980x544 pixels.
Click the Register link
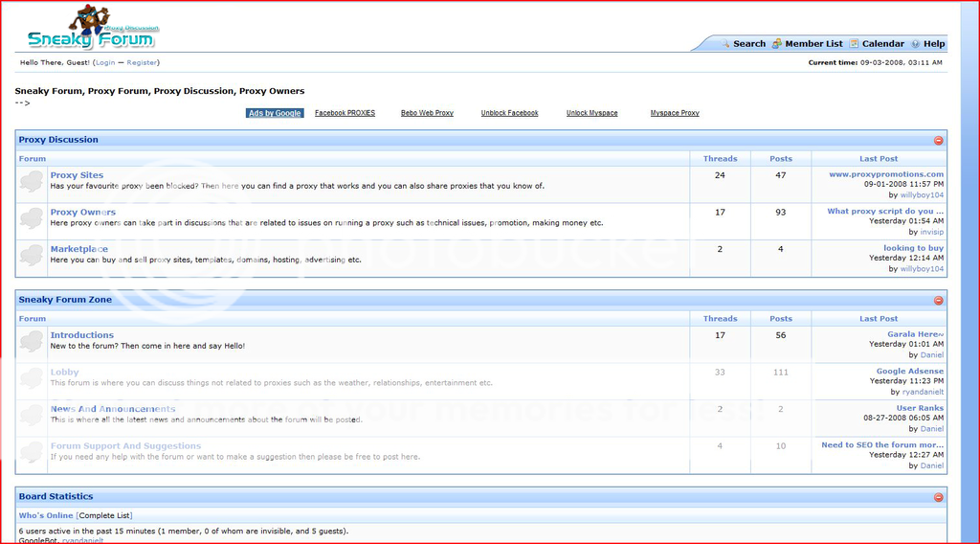(142, 62)
